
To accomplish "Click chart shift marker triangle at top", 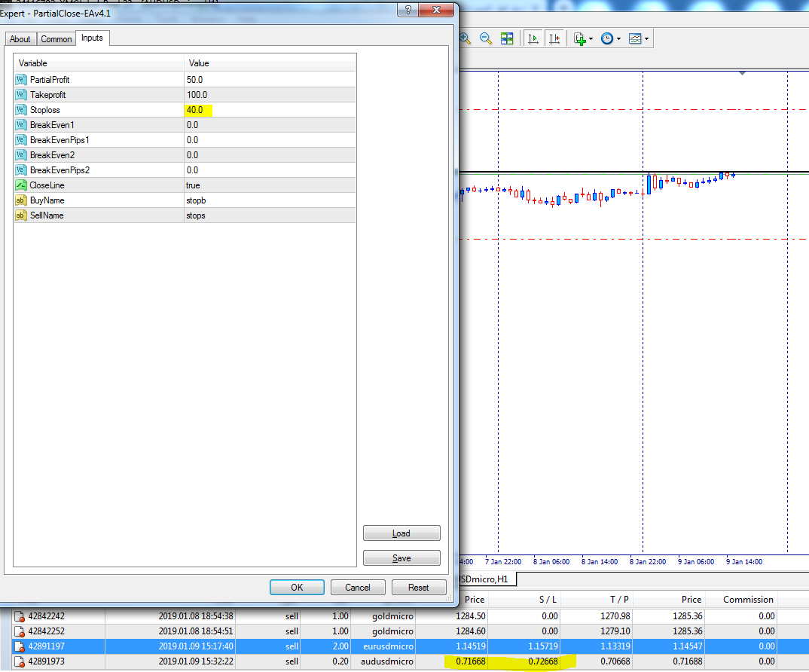I will pyautogui.click(x=742, y=73).
